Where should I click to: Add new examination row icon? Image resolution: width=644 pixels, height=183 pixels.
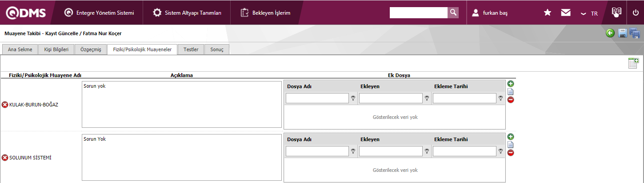point(633,63)
